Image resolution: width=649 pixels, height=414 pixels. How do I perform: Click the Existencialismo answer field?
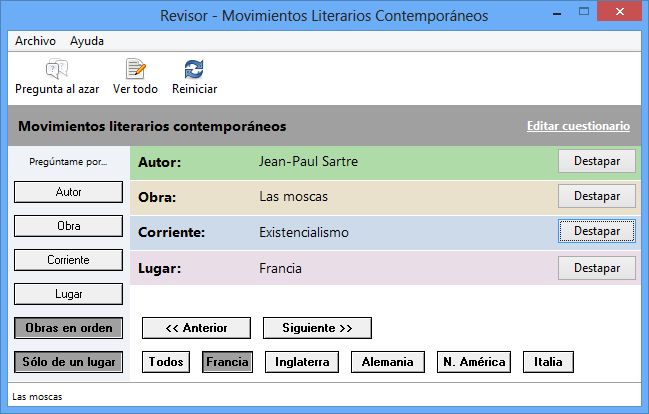pos(304,232)
